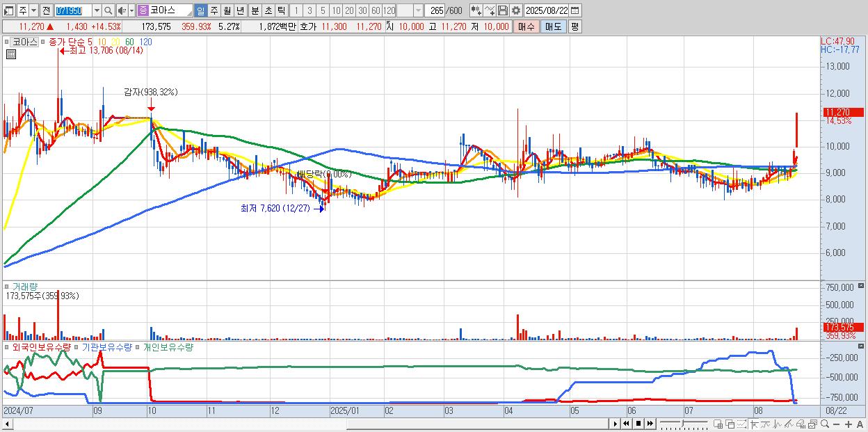Click the A text tool icon
The image size is (868, 432).
click(860, 424)
